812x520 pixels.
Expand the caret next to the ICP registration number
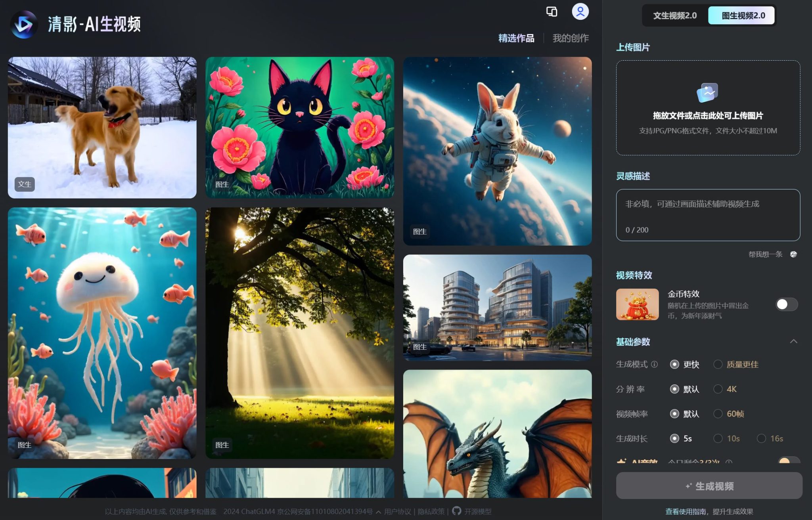[379, 512]
